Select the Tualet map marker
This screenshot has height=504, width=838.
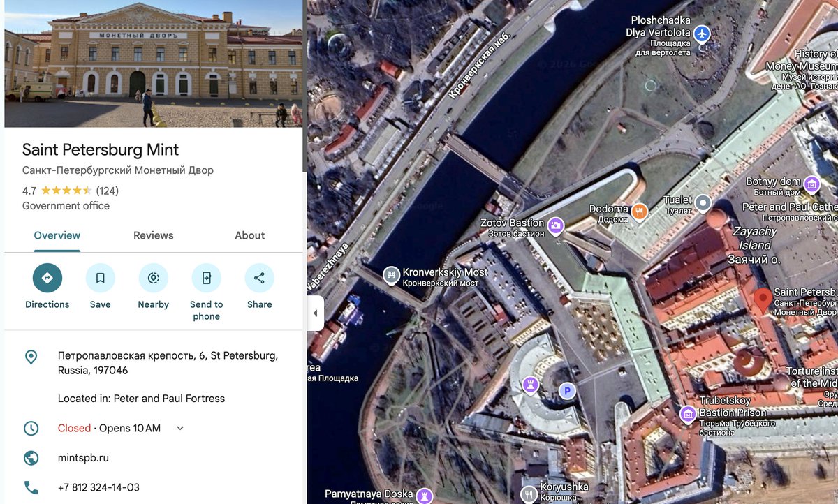(703, 203)
